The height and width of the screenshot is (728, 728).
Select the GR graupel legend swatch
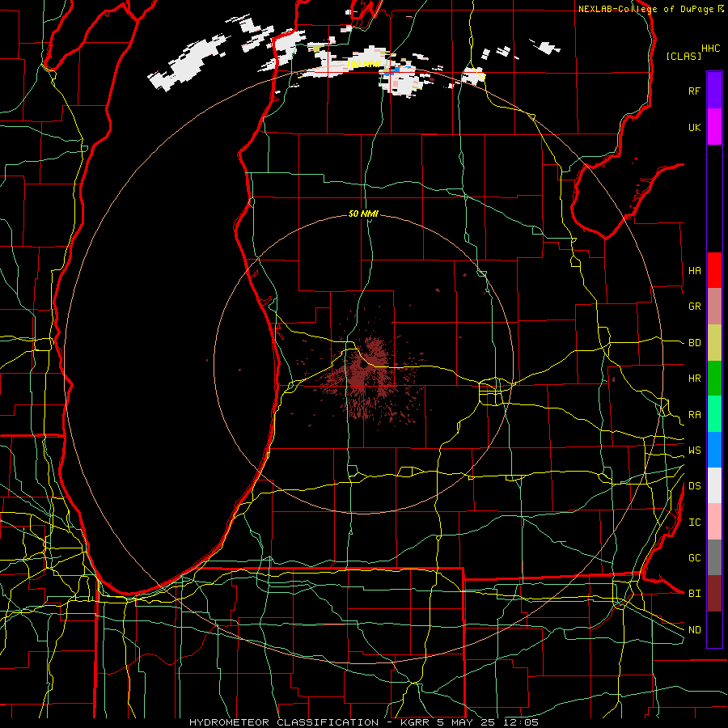(x=714, y=307)
